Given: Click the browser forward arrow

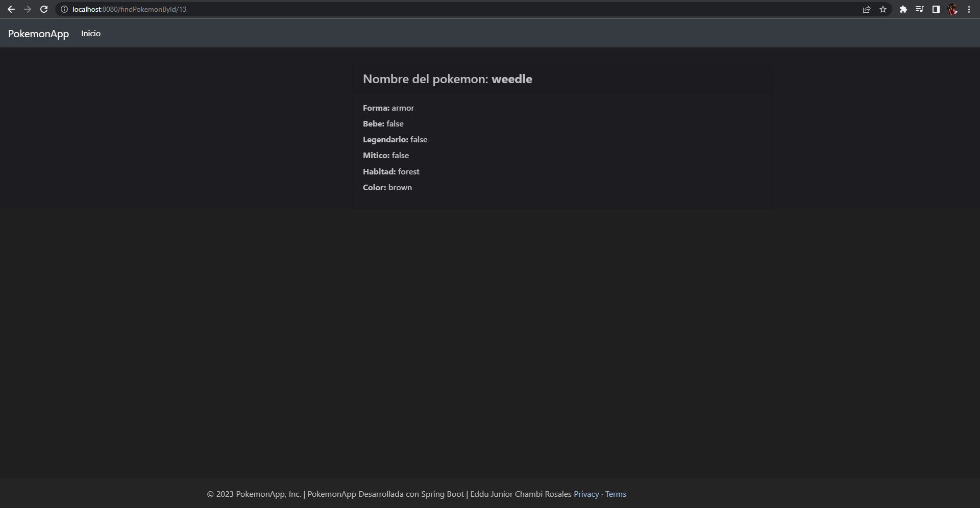Looking at the screenshot, I should tap(28, 9).
